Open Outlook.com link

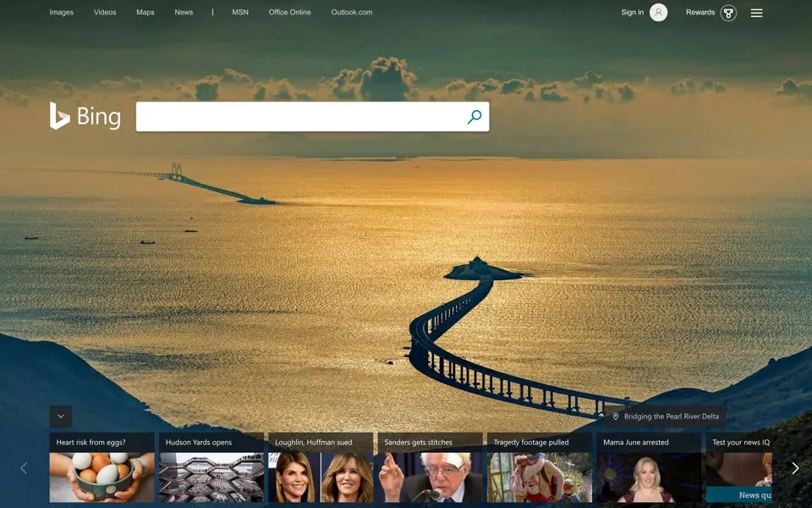(352, 13)
